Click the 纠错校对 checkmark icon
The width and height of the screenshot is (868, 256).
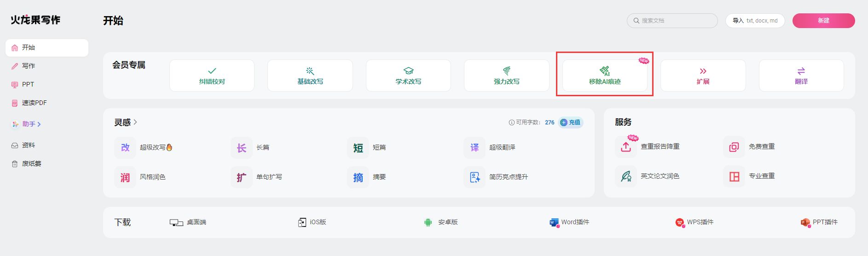coord(212,71)
